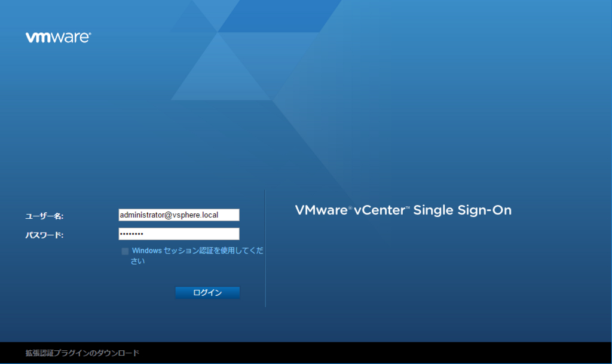Enable Windows session authentication checkbox
Viewport: 612px width, 364px height.
[125, 251]
